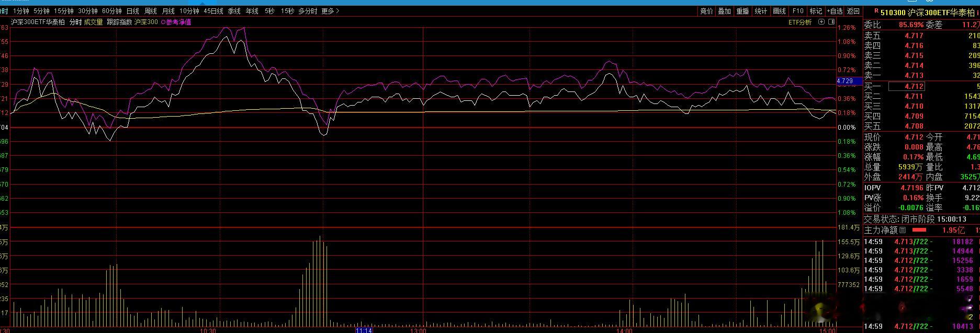
Task: Click the 510300 stock code
Action: click(893, 12)
